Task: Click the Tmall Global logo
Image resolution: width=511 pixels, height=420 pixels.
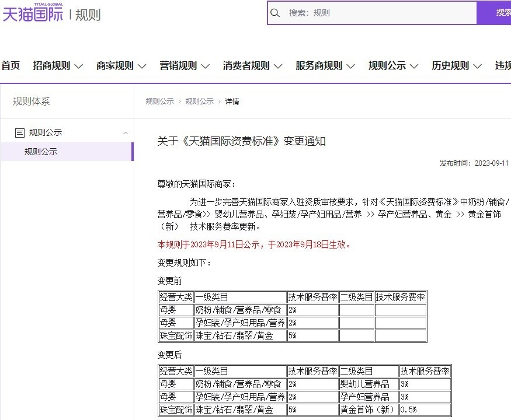Action: pos(33,12)
